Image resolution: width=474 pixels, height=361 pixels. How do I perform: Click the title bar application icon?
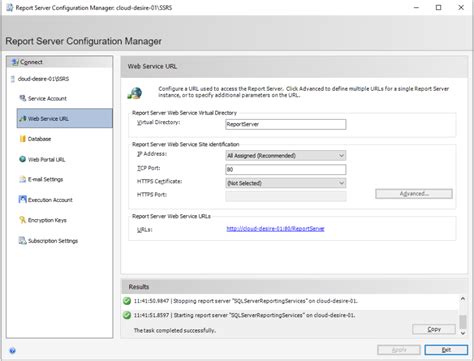click(x=10, y=7)
